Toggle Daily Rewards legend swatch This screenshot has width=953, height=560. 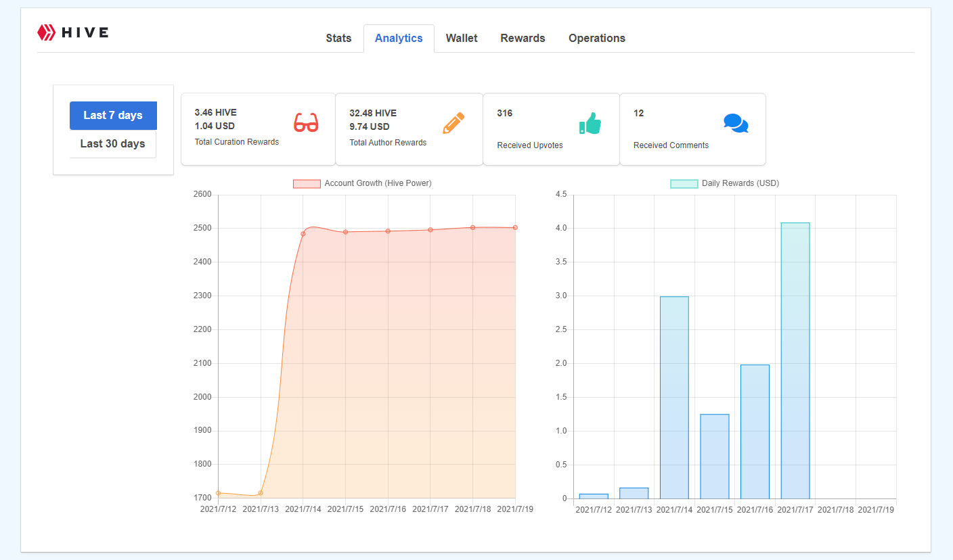pos(684,184)
